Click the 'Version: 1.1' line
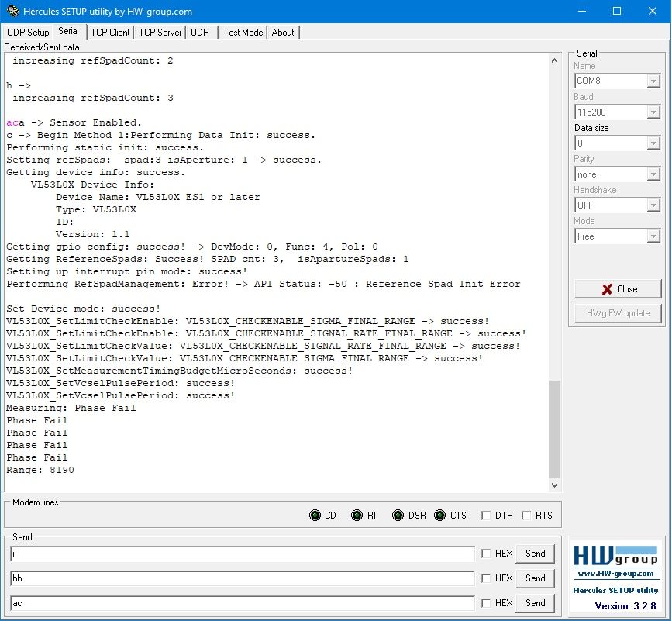 click(x=92, y=234)
